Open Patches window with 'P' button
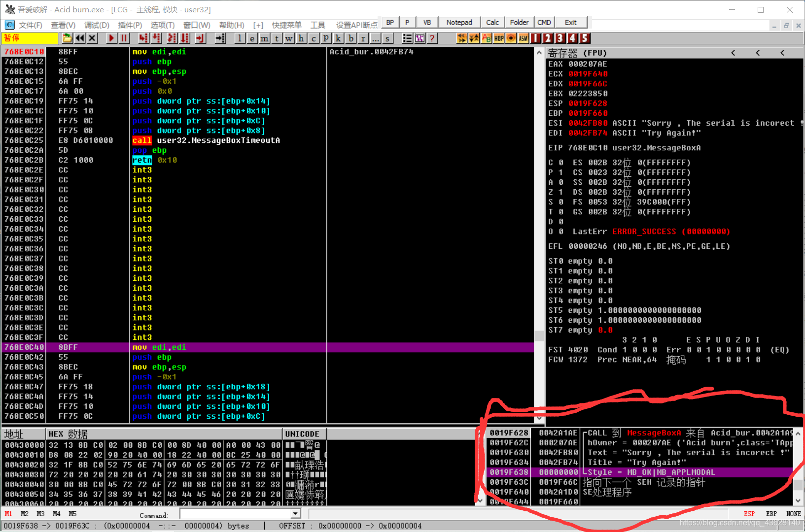Image resolution: width=805 pixels, height=532 pixels. [x=326, y=38]
